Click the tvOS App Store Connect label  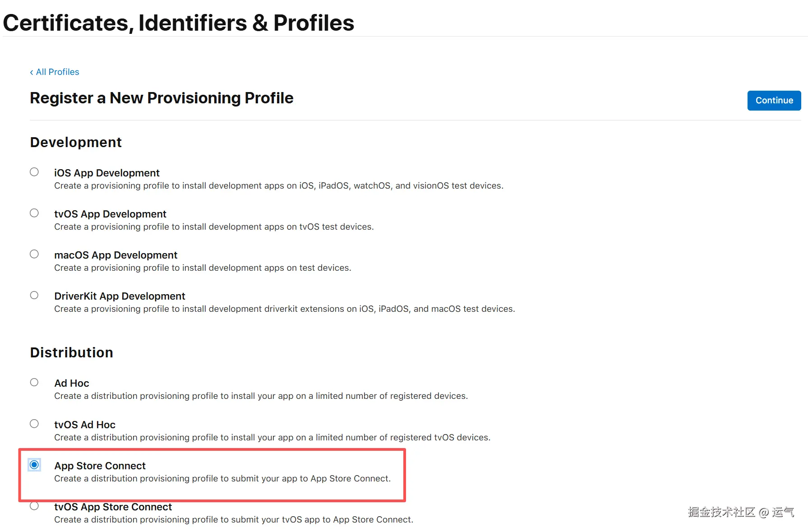[x=113, y=507]
